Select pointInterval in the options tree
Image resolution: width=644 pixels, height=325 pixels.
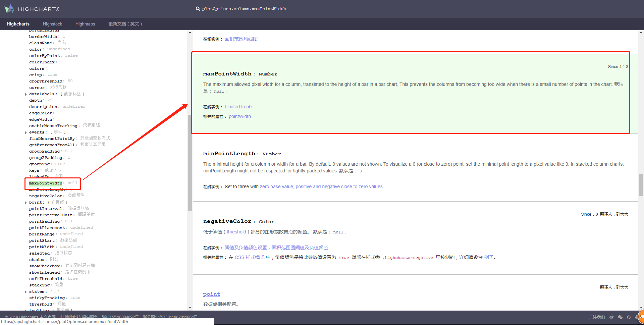pyautogui.click(x=46, y=209)
